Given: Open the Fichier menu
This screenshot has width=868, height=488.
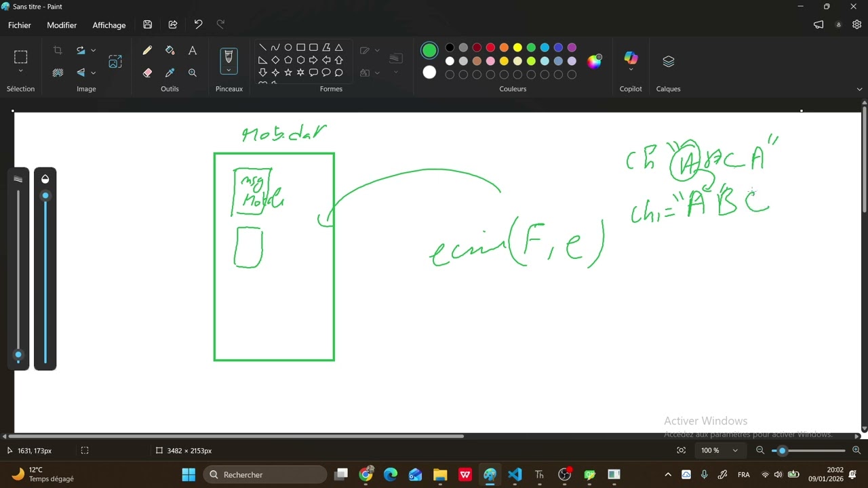Looking at the screenshot, I should click(20, 25).
